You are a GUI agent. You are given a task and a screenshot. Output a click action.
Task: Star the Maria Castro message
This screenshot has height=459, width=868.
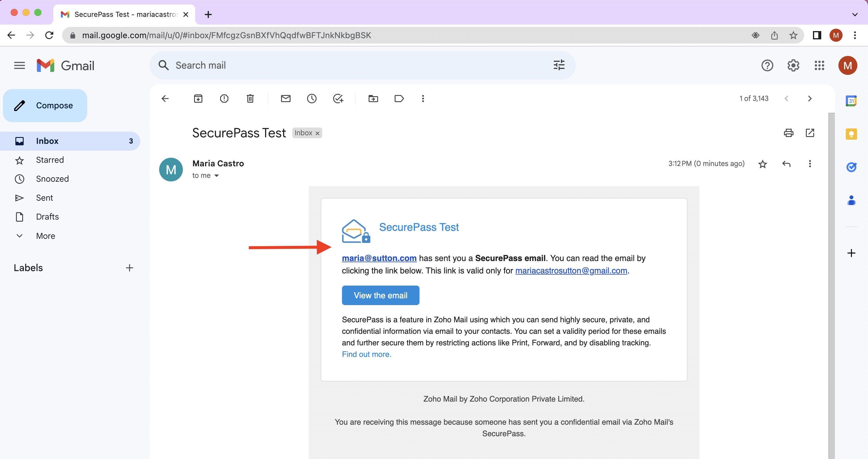pyautogui.click(x=763, y=164)
